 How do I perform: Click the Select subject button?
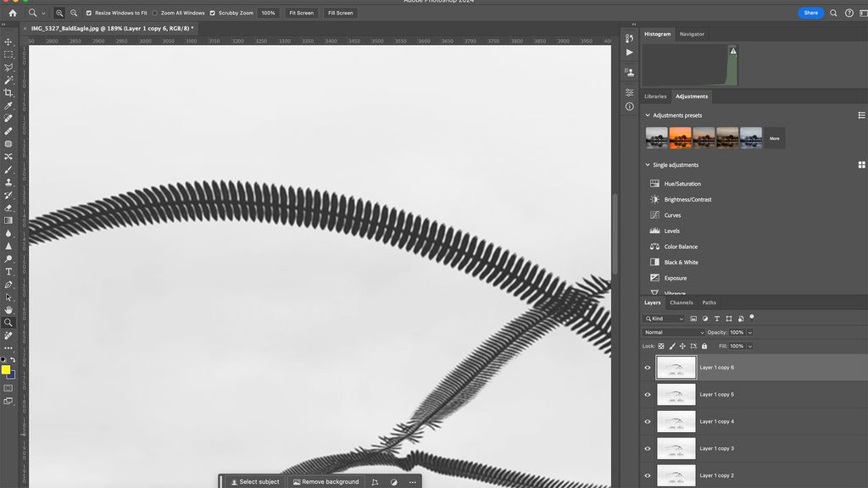pyautogui.click(x=256, y=481)
